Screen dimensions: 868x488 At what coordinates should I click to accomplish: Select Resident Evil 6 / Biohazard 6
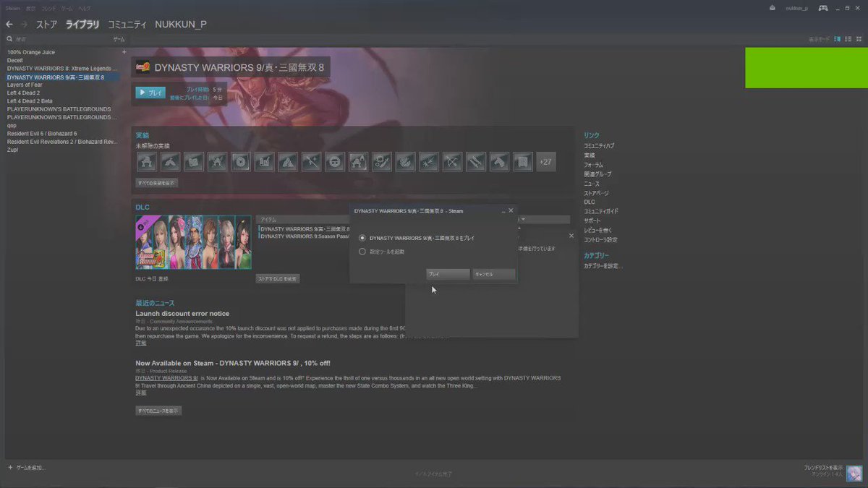(42, 133)
